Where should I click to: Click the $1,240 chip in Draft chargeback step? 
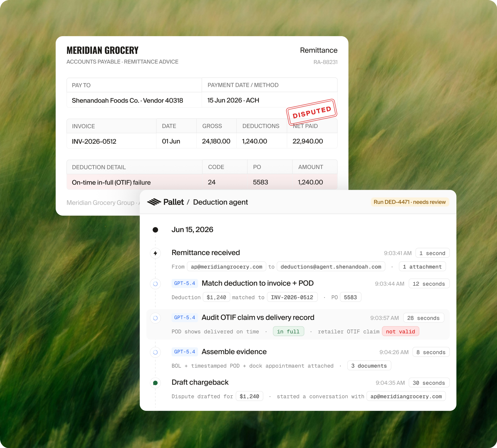(249, 396)
